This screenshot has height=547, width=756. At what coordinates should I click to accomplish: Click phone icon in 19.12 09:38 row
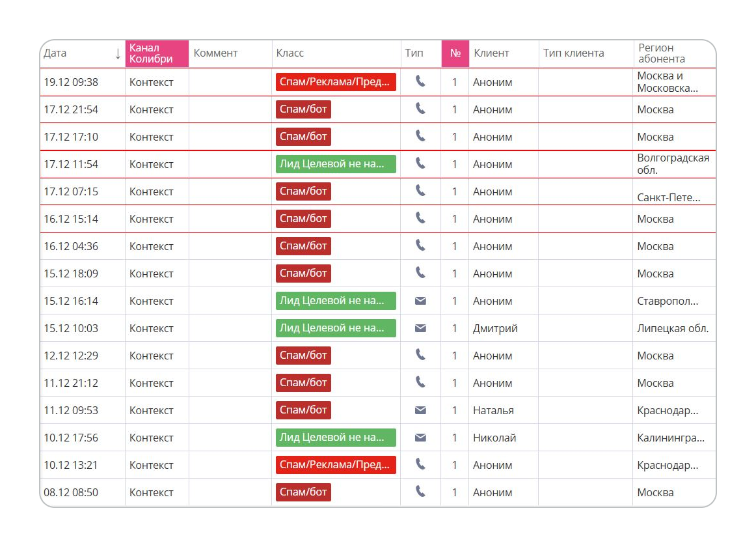pyautogui.click(x=420, y=81)
